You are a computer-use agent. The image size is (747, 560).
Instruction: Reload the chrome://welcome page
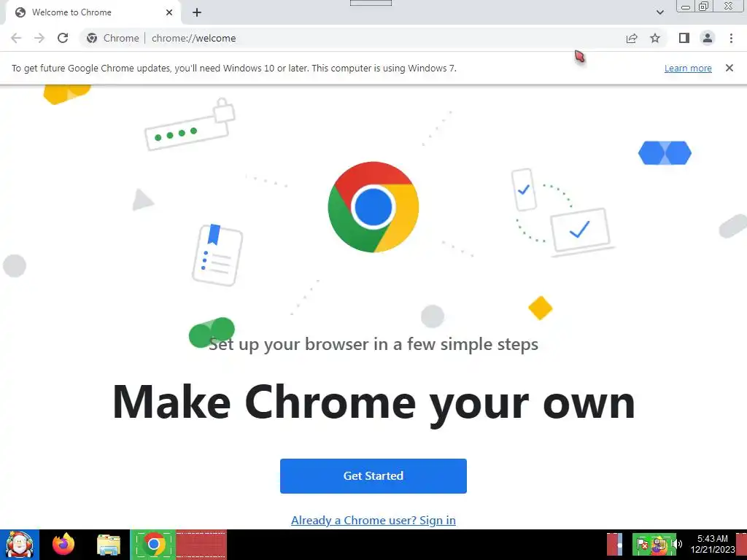point(63,38)
